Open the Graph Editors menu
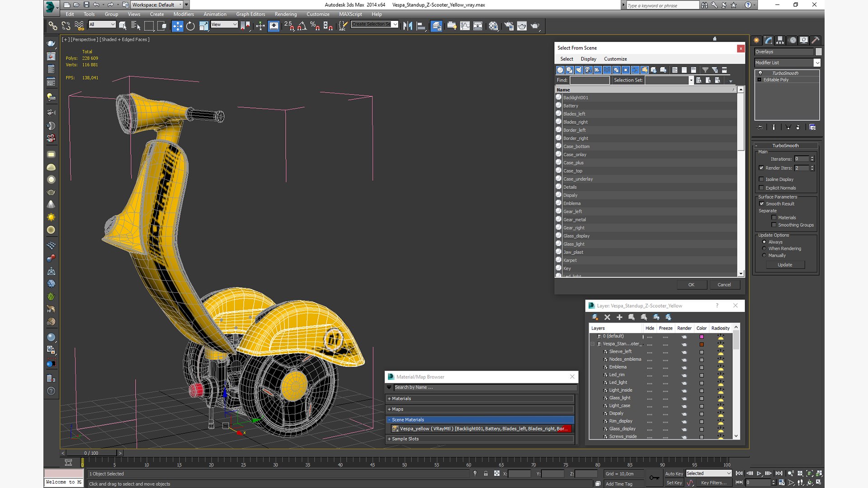The image size is (868, 488). [x=250, y=14]
